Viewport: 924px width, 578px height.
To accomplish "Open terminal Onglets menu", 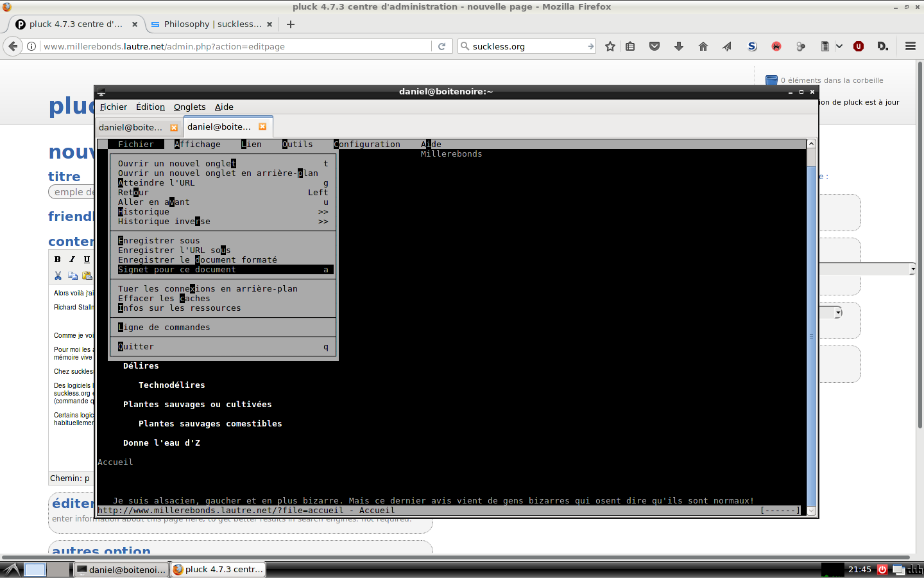I will click(190, 107).
